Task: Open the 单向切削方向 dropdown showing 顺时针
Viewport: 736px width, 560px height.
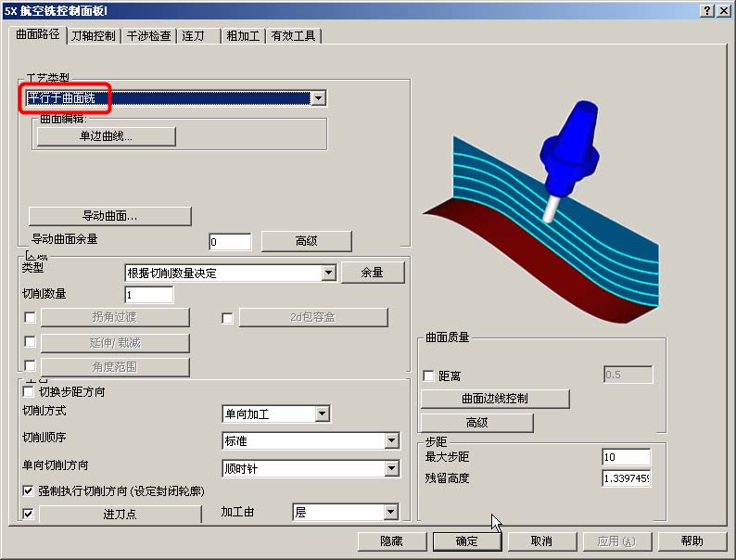Action: click(391, 469)
